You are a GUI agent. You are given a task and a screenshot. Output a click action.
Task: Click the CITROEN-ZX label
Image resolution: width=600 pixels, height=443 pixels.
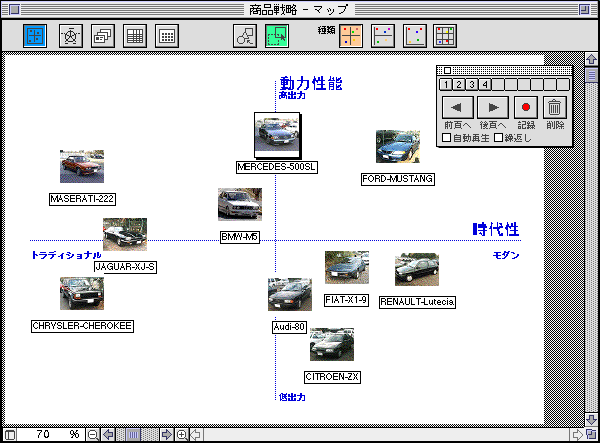(x=332, y=377)
